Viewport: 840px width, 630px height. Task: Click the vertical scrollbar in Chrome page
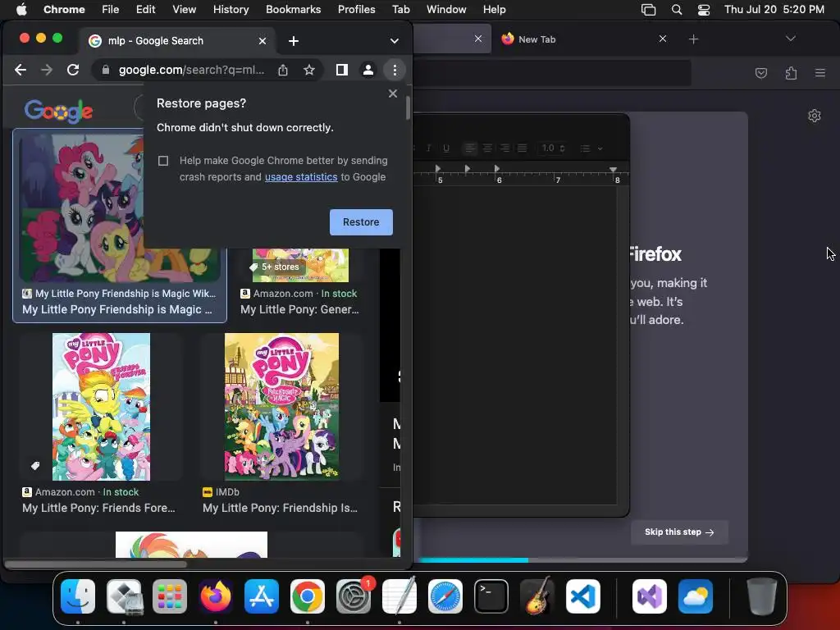408,107
